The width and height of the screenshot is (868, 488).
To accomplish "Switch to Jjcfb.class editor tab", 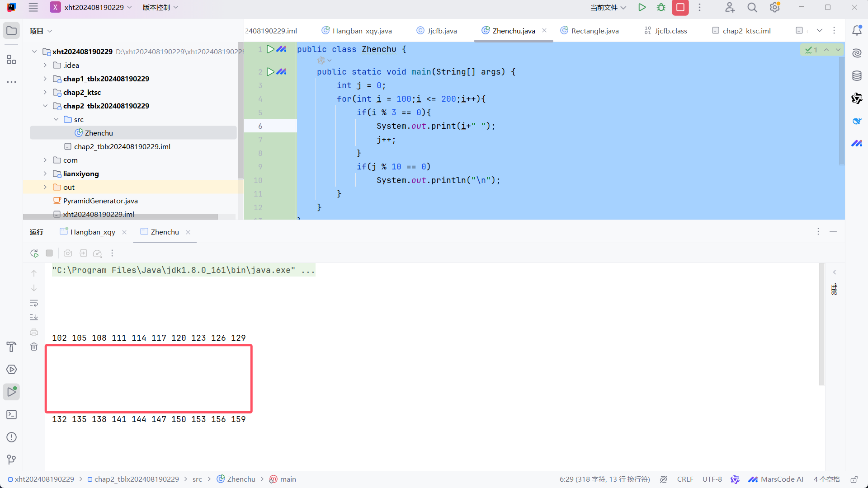I will point(665,31).
